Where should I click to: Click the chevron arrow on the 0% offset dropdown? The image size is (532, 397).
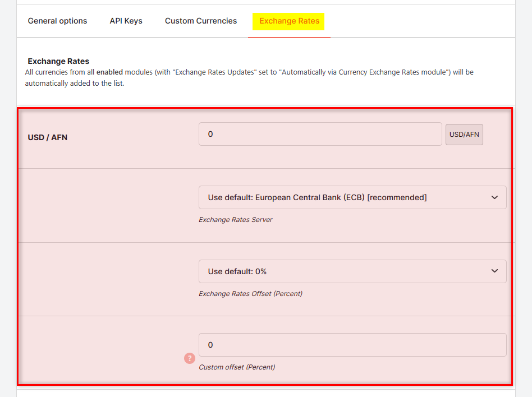pyautogui.click(x=494, y=271)
